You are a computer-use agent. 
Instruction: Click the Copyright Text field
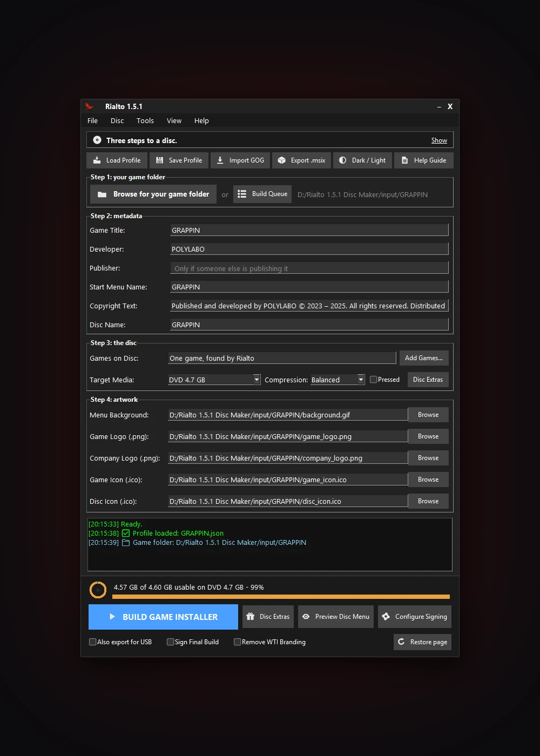309,306
